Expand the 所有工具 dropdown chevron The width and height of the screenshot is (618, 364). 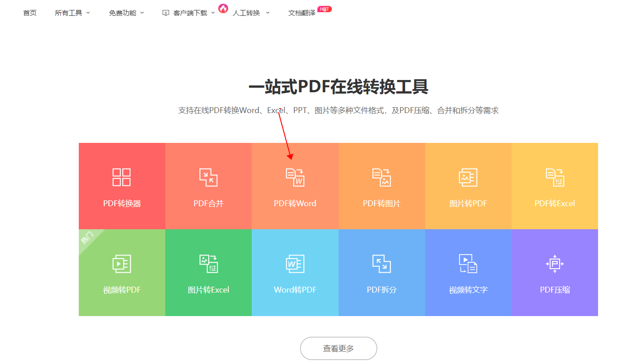coord(88,13)
